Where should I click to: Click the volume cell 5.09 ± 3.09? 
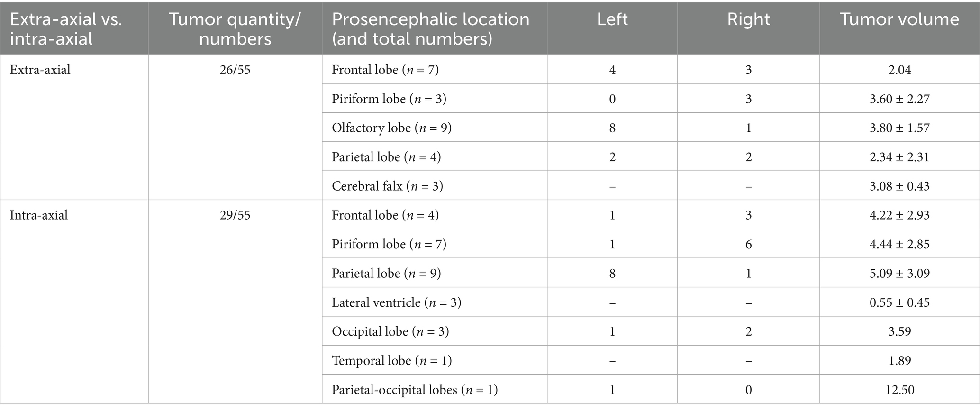899,274
